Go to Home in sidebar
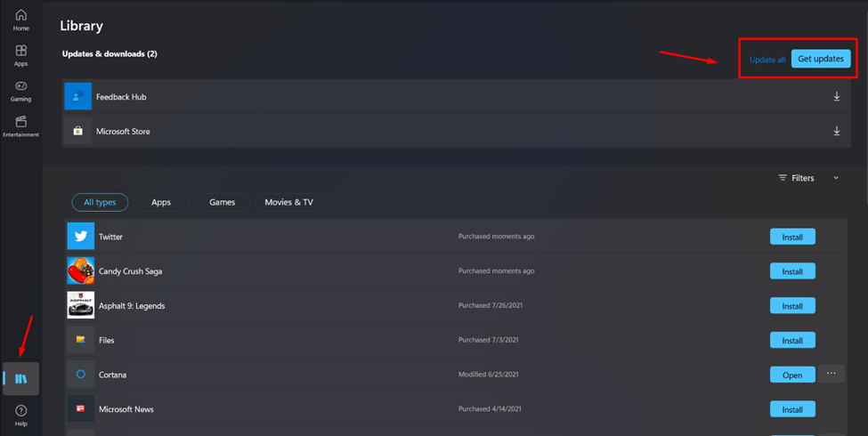 (21, 20)
